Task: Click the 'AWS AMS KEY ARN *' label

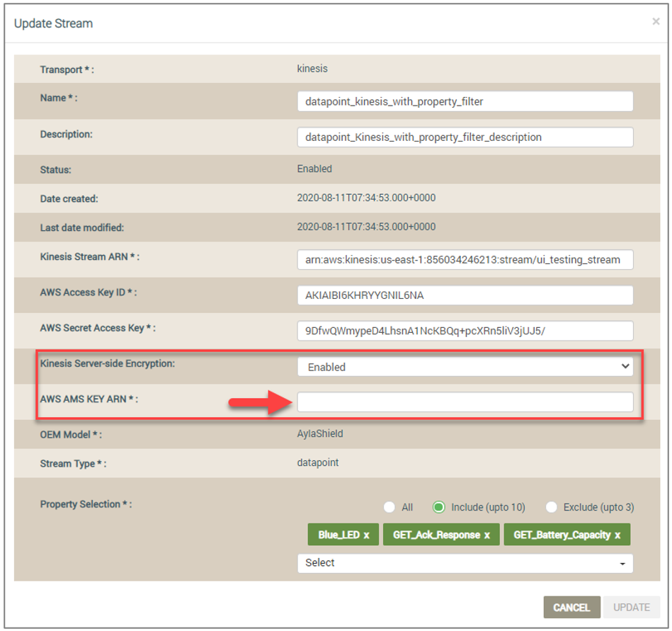Action: click(89, 399)
